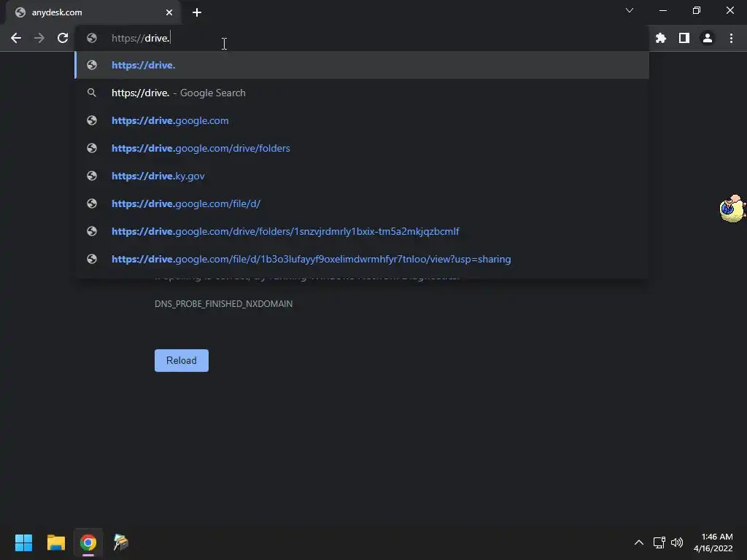
Task: Close the anydesk.com tab
Action: tap(169, 12)
